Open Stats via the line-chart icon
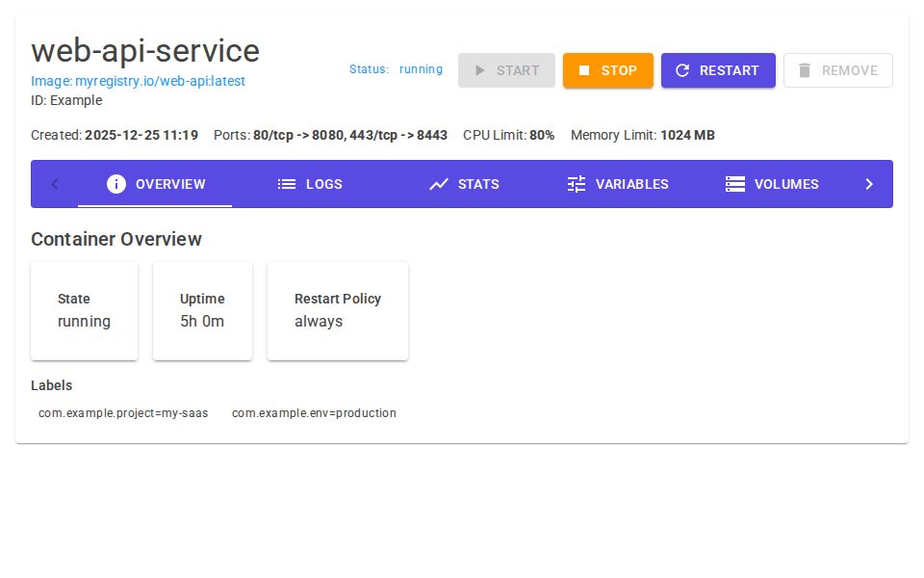Image resolution: width=924 pixels, height=578 pixels. (439, 184)
